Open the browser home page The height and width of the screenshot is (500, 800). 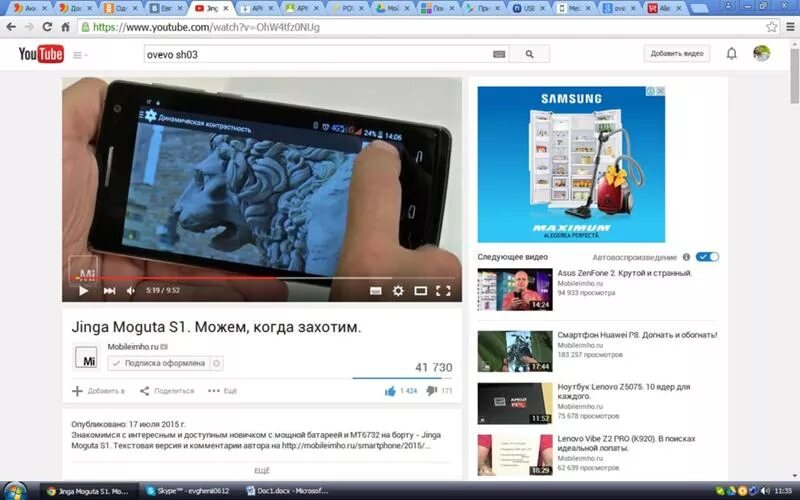click(x=65, y=27)
